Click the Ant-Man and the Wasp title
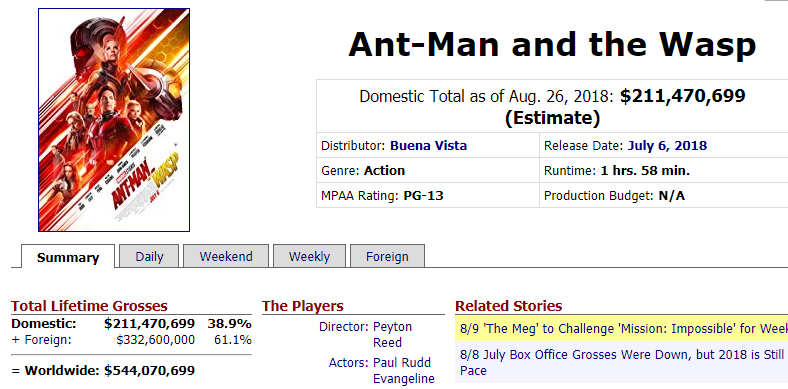Image resolution: width=788 pixels, height=389 pixels. [552, 44]
